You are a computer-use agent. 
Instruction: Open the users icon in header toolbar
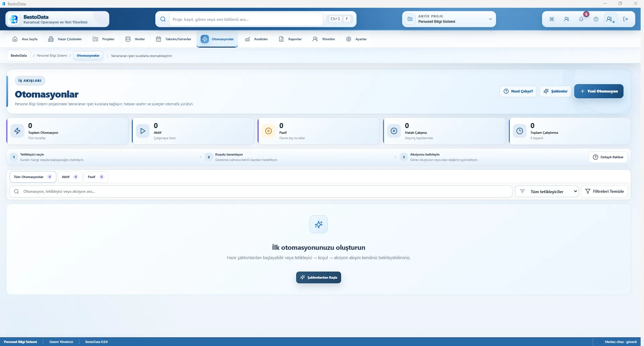click(567, 19)
